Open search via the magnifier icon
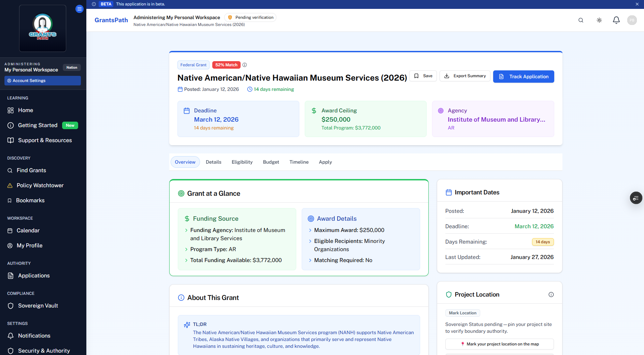644x355 pixels. click(581, 20)
